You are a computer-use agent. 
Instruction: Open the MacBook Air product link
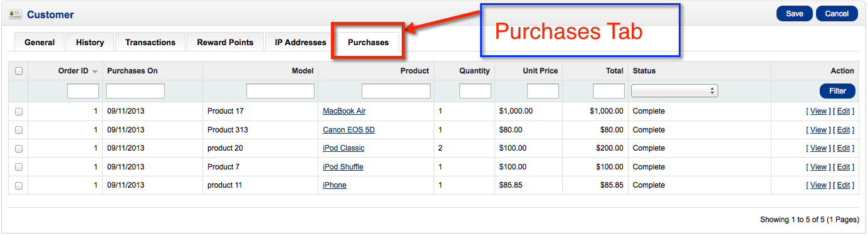[x=344, y=111]
